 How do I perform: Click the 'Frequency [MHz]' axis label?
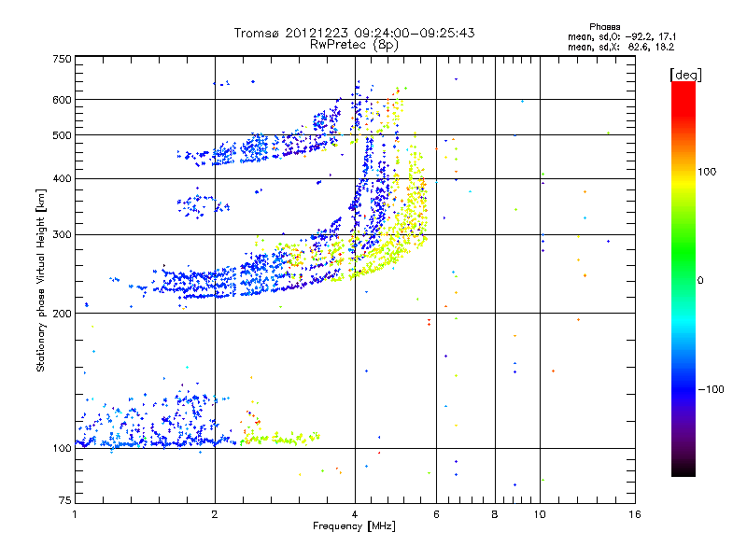click(354, 526)
